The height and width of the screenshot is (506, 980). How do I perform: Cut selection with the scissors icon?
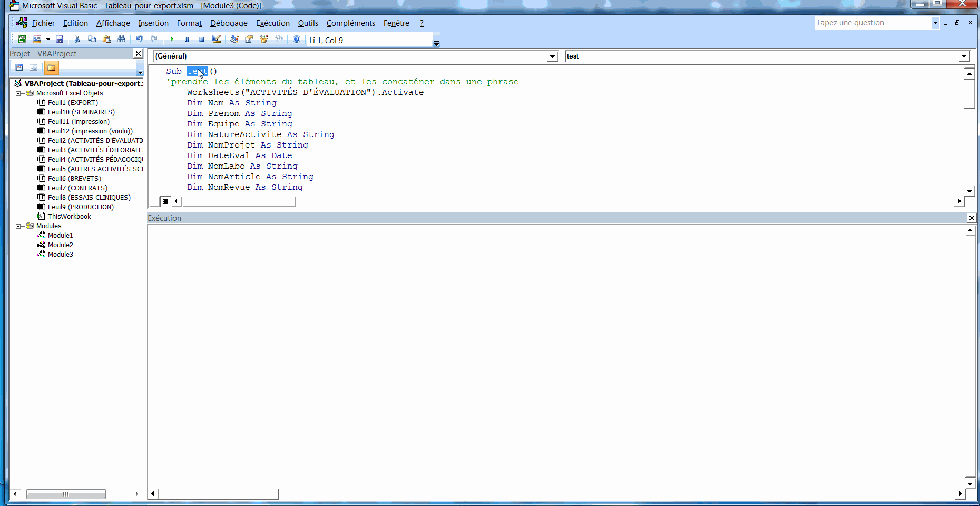(x=77, y=39)
